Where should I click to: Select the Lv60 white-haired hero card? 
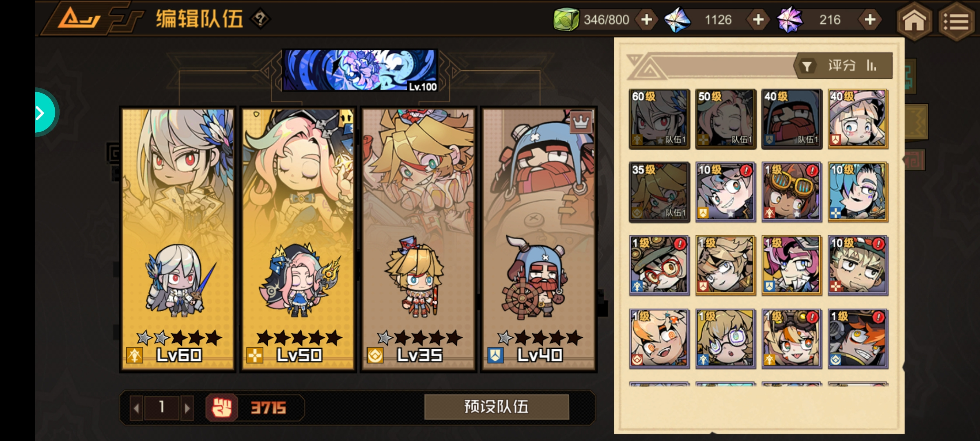(x=178, y=239)
